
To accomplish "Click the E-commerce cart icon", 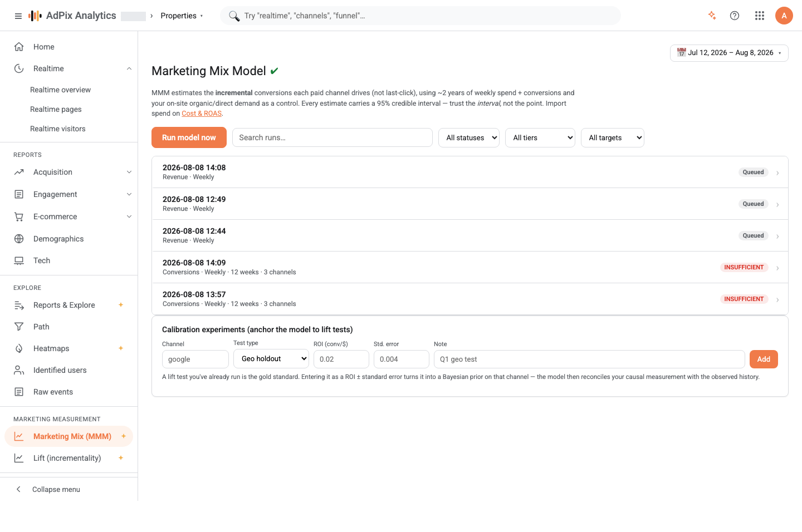I will [x=19, y=216].
